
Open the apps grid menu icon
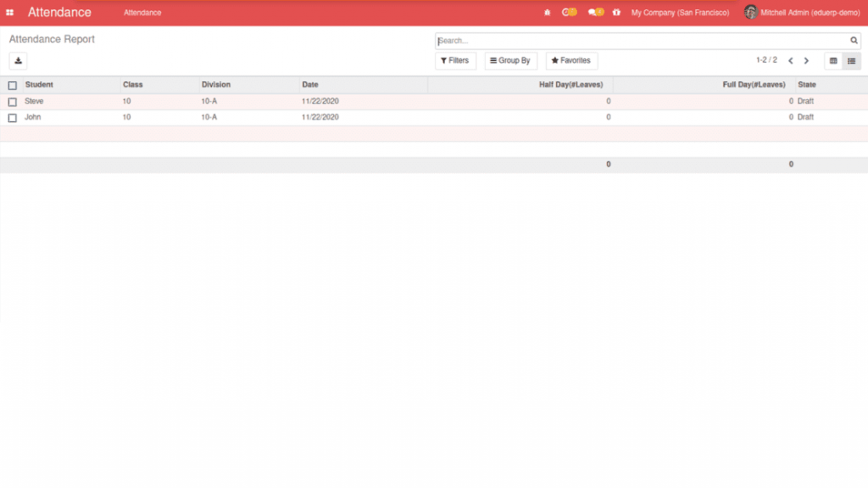point(9,12)
